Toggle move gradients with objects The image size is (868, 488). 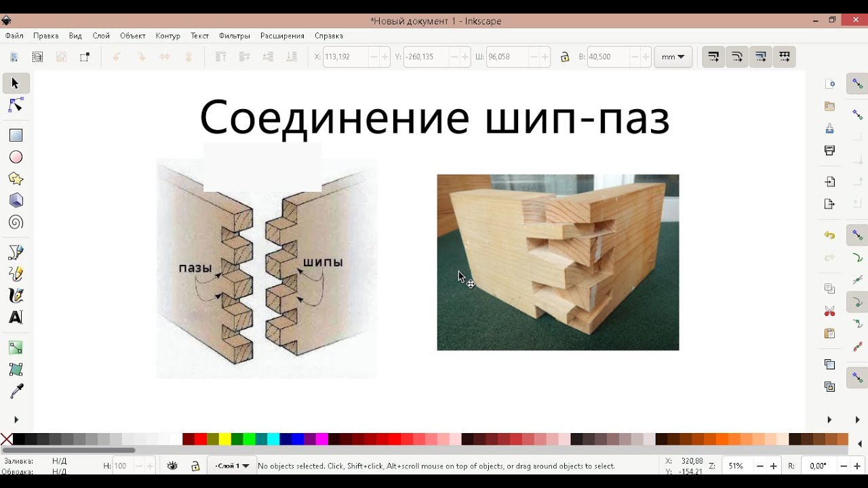(761, 57)
